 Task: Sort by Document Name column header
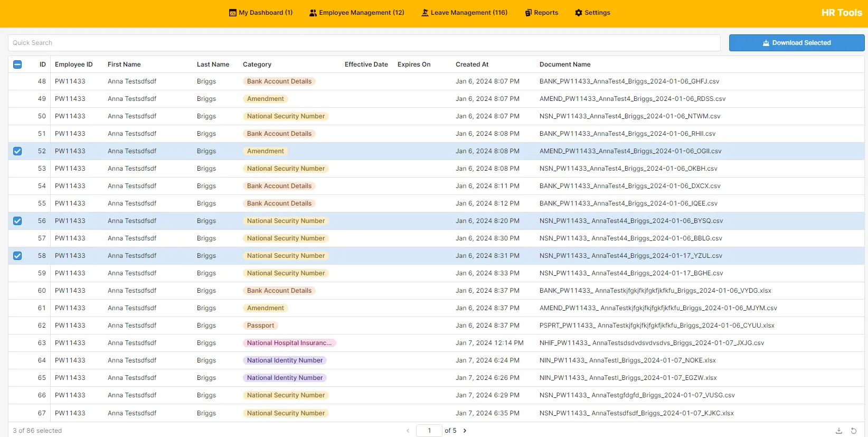tap(565, 64)
